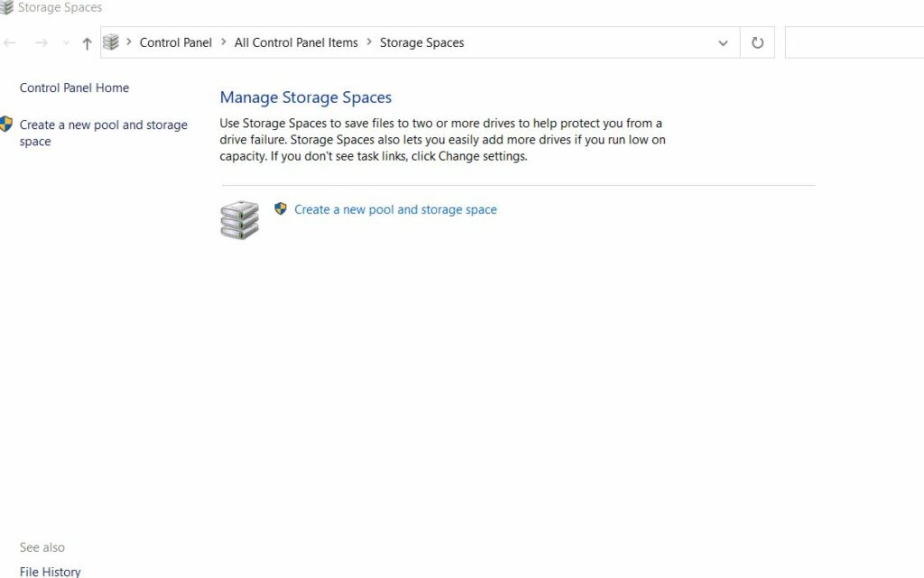Click inside the search box
Screen dimensions: 924x578
tap(857, 41)
